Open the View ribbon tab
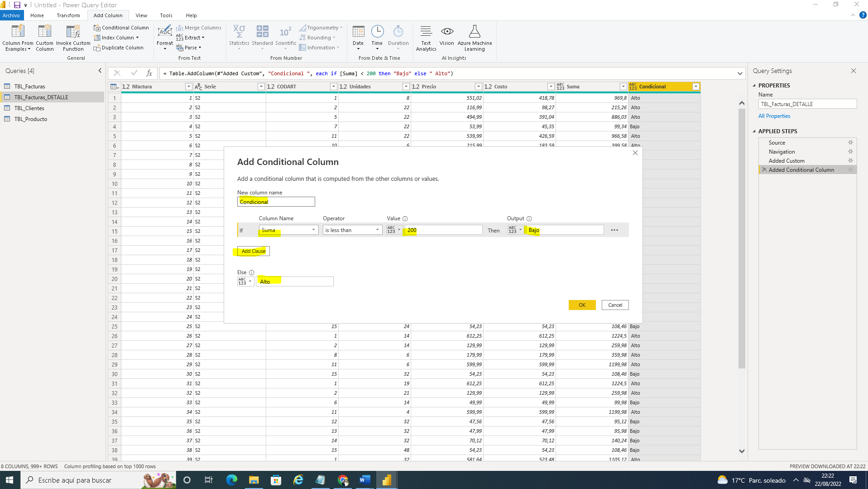 [141, 15]
